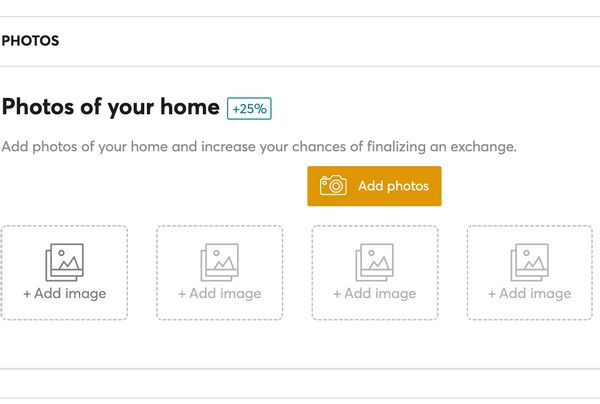Click the +25% bonus badge

tap(249, 108)
